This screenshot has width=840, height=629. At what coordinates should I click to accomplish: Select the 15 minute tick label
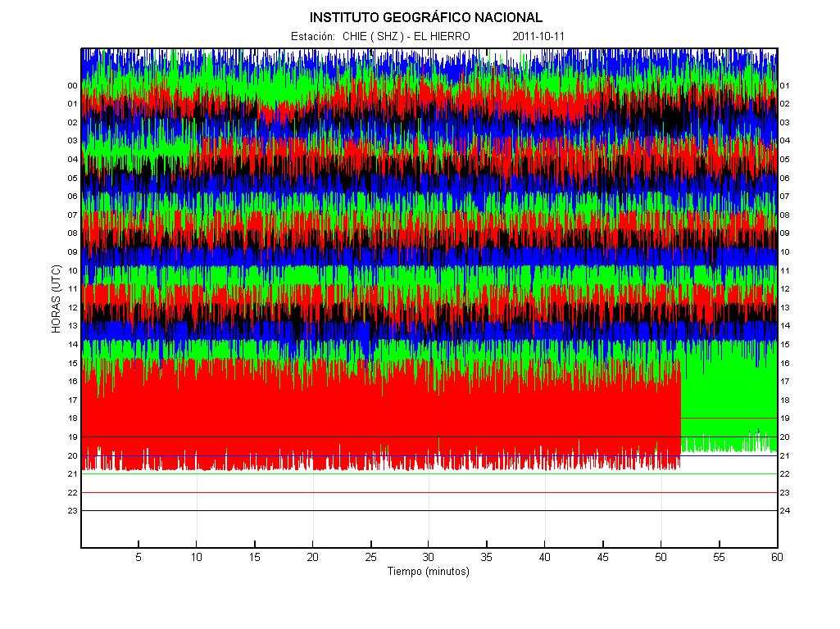click(255, 557)
